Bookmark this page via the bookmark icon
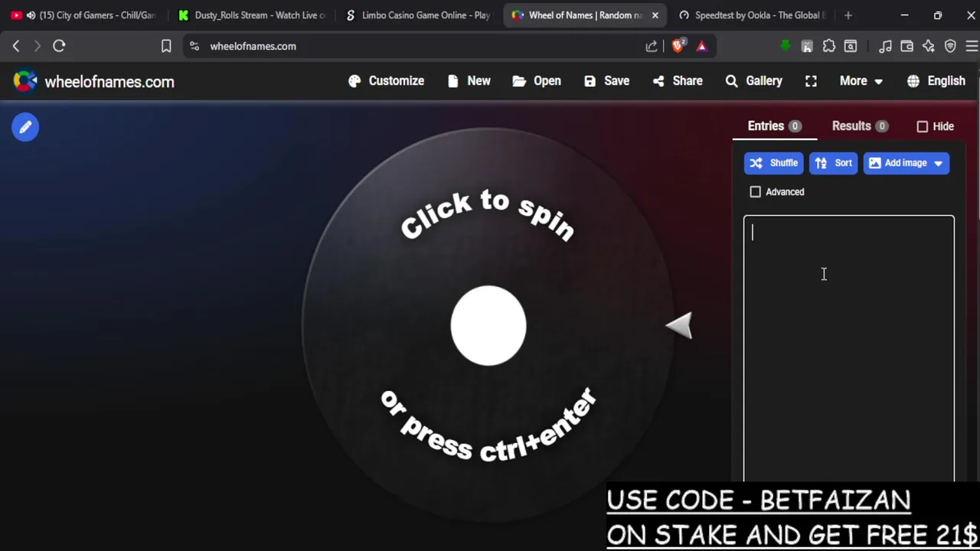This screenshot has height=551, width=980. point(166,46)
